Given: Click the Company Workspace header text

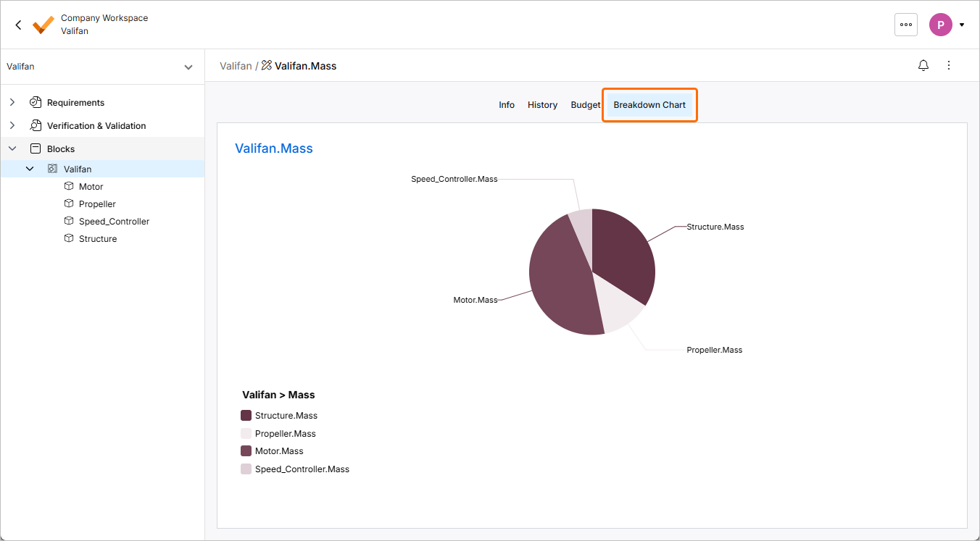Looking at the screenshot, I should pos(104,18).
